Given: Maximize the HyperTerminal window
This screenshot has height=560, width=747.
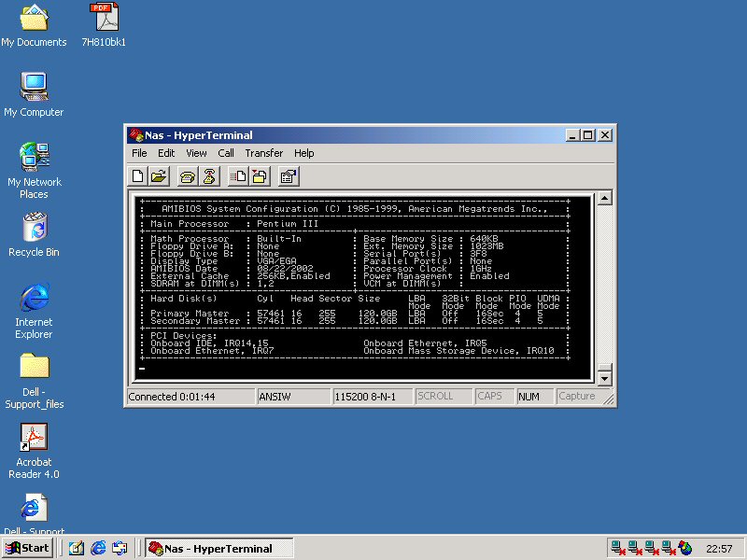Looking at the screenshot, I should click(588, 135).
